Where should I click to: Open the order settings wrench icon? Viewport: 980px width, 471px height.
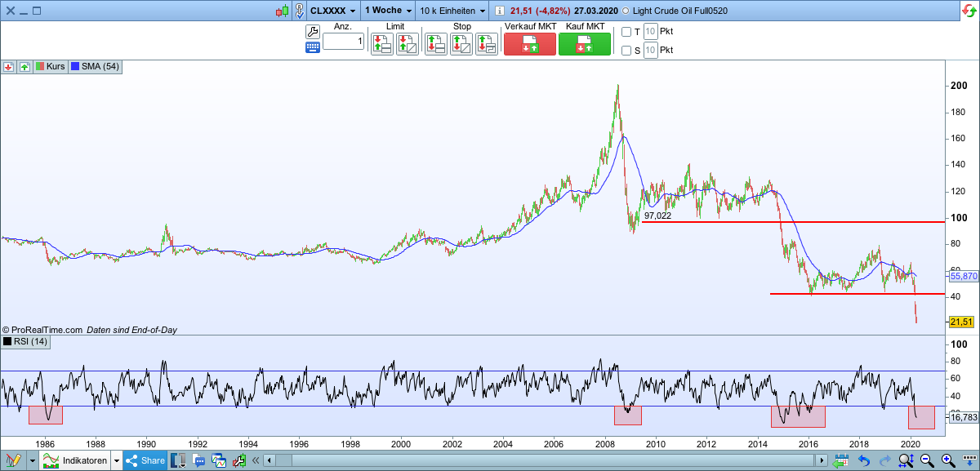(x=313, y=31)
